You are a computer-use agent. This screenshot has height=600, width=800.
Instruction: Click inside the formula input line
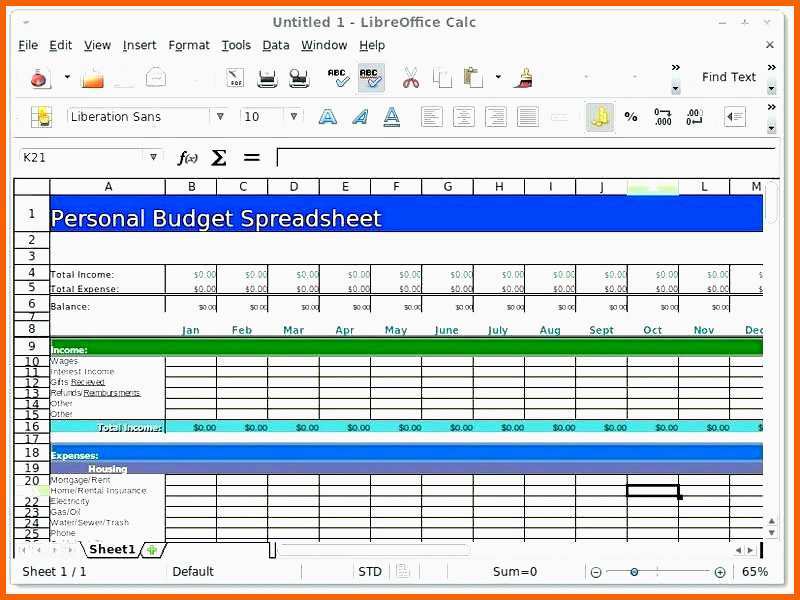[526, 157]
